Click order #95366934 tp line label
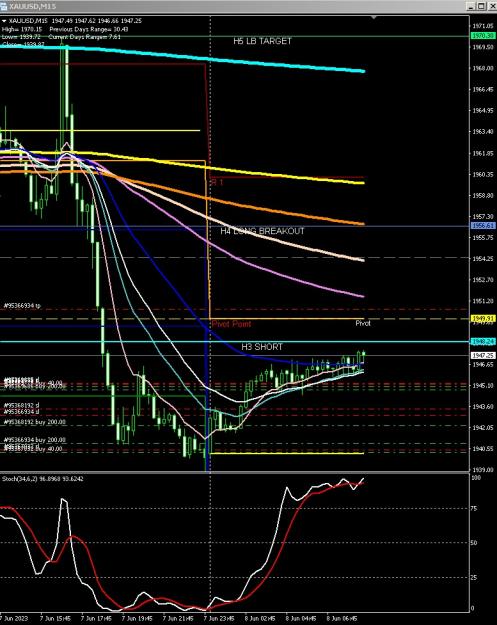Screen dimensions: 497x625 22,306
